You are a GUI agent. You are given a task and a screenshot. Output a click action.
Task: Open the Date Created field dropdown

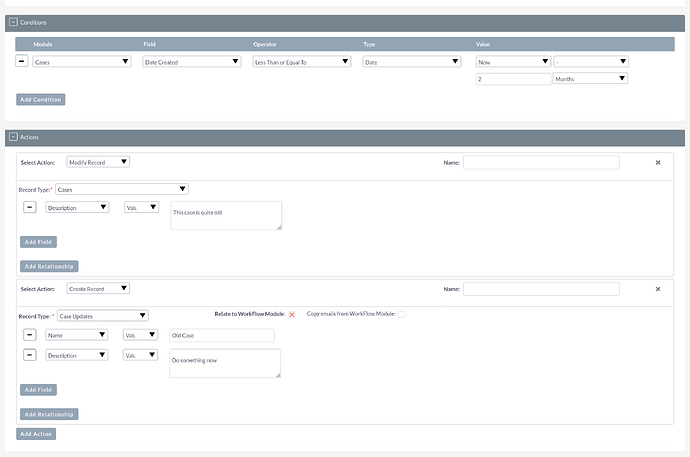(191, 61)
